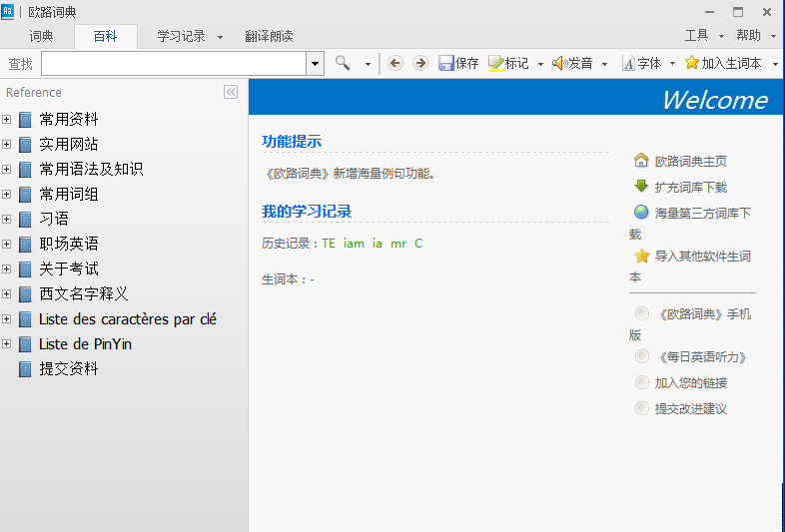785x532 pixels.
Task: Select the 提交资料 tree item
Action: (x=69, y=369)
